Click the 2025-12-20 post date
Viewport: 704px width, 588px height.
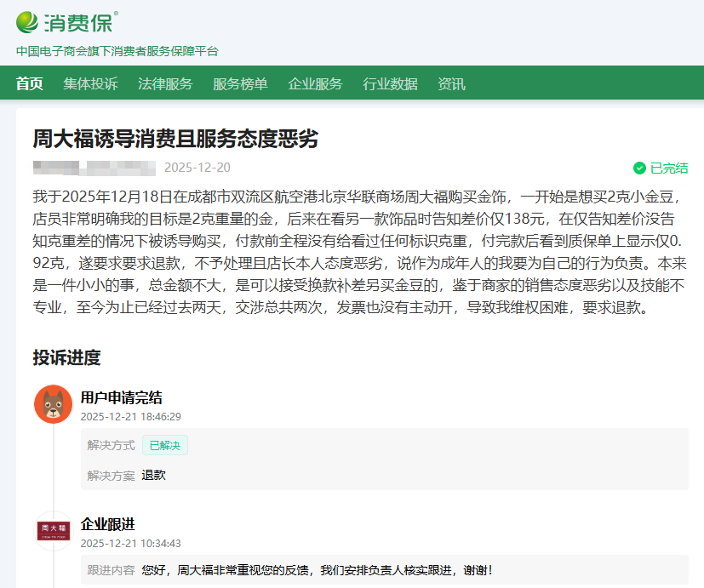[x=197, y=168]
